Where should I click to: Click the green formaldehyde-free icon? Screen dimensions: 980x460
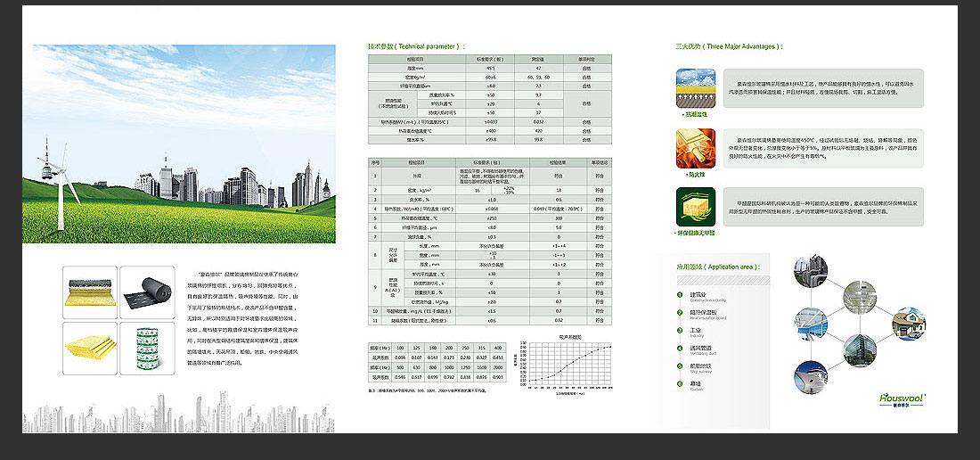tap(694, 208)
